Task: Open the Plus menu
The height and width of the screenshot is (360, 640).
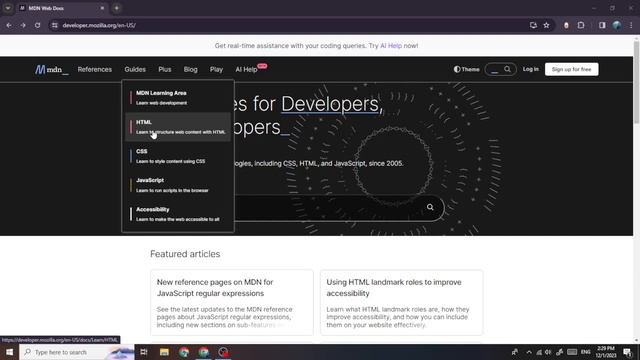Action: 165,69
